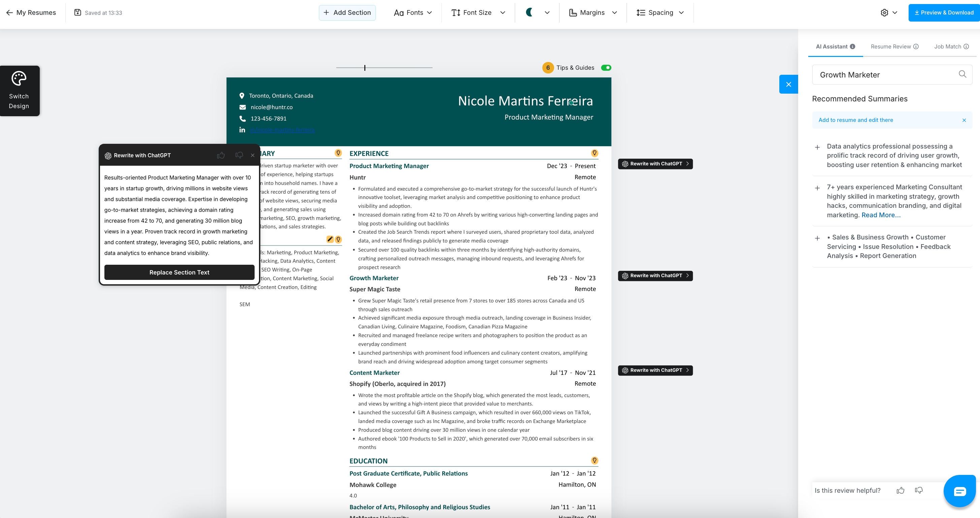The image size is (980, 518).
Task: Open the chat support bubble icon
Action: 959,491
